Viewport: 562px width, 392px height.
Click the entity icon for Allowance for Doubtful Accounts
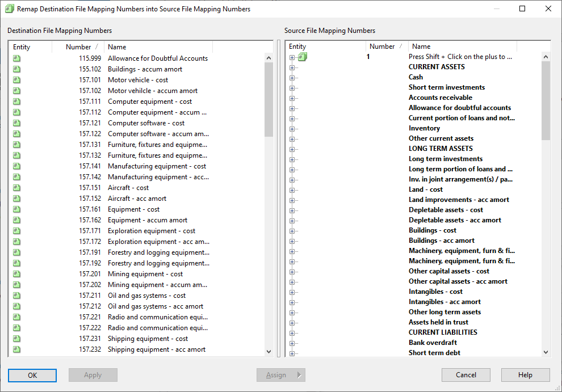click(x=16, y=58)
